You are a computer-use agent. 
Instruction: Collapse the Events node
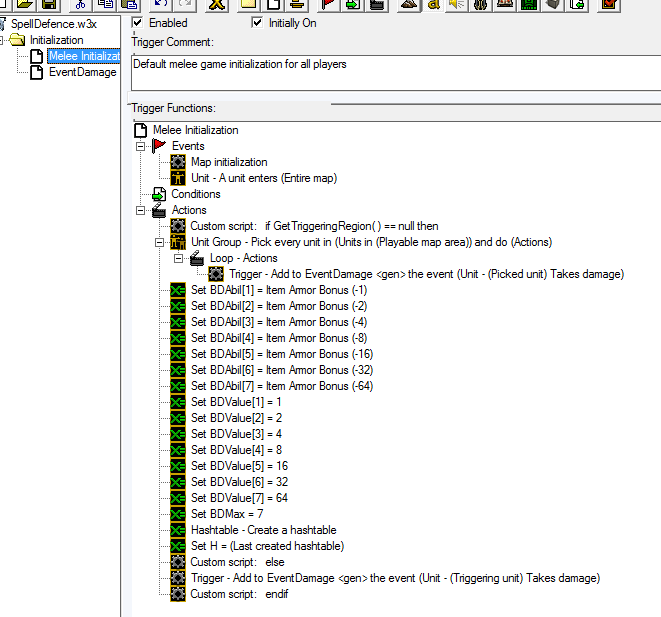(x=140, y=146)
